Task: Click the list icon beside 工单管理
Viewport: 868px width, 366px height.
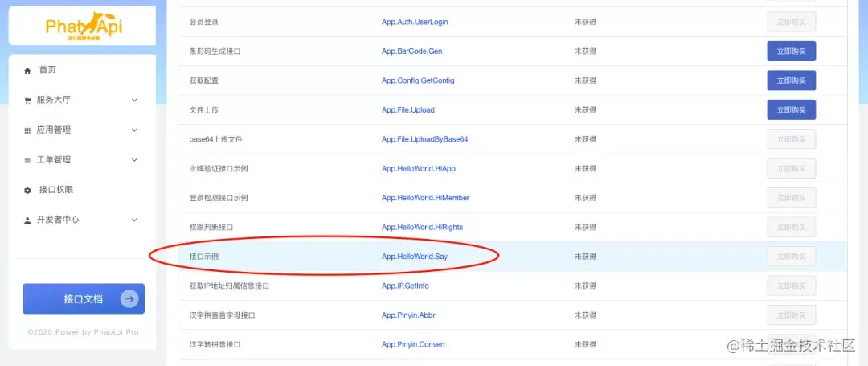Action: click(x=27, y=161)
